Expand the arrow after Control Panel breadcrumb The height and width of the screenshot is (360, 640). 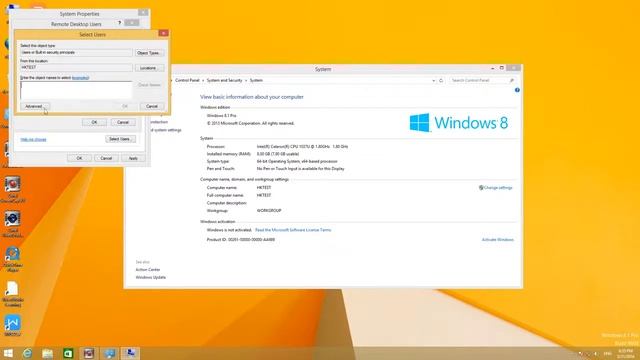tap(203, 80)
